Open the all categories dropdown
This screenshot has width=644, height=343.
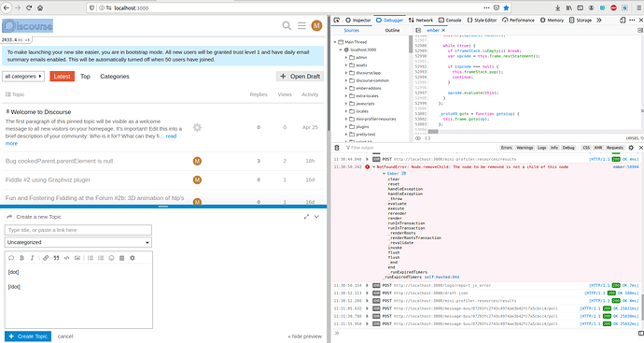tap(23, 76)
